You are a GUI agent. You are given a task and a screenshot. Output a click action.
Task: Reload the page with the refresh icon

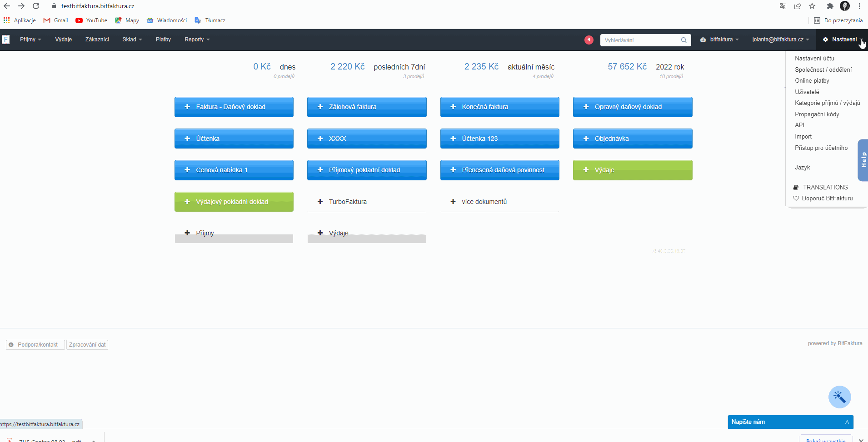click(36, 6)
